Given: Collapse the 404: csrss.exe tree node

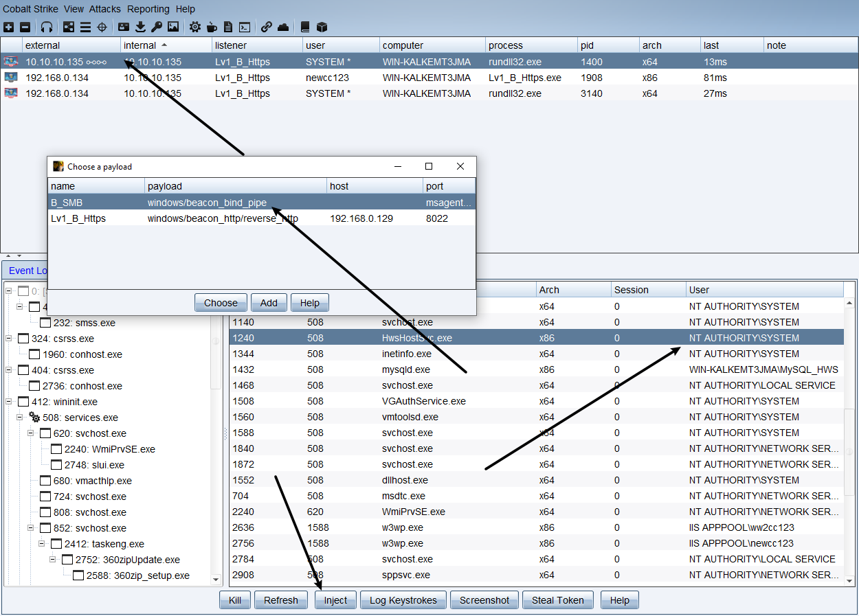Looking at the screenshot, I should 9,370.
